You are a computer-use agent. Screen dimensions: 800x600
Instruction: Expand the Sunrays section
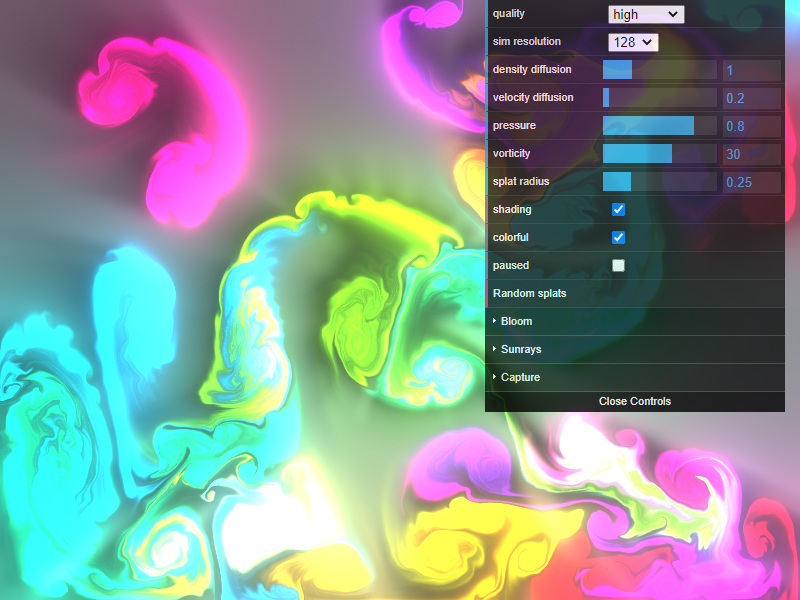pos(520,350)
